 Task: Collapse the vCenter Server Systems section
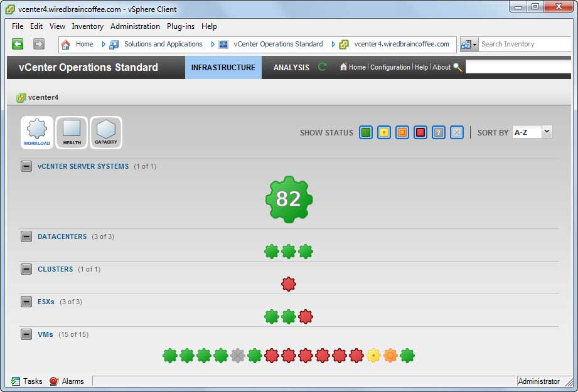pos(26,166)
